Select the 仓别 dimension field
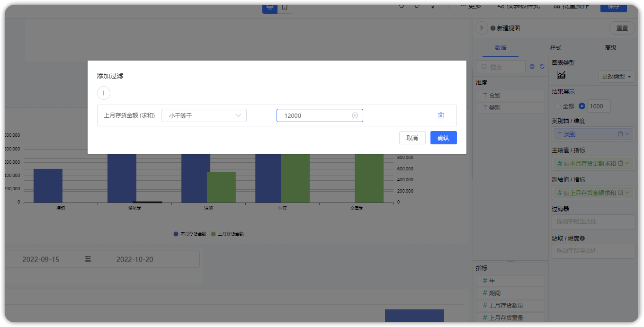 [x=510, y=96]
